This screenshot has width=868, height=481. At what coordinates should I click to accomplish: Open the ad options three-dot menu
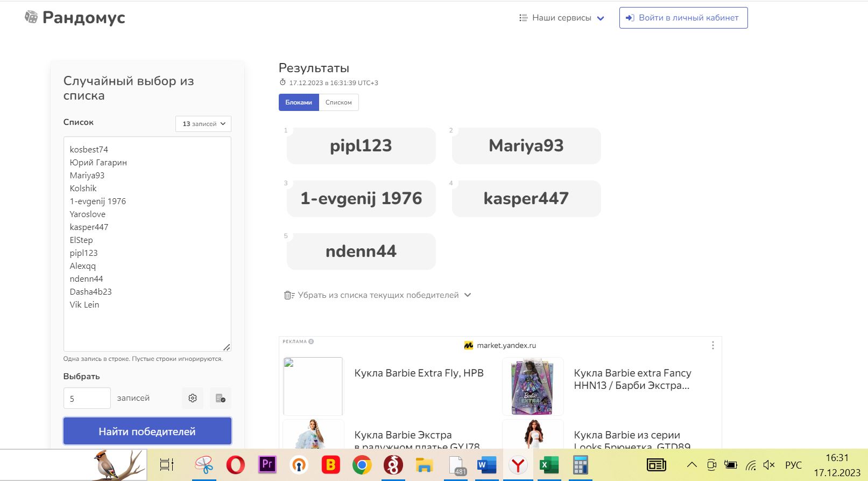point(712,345)
